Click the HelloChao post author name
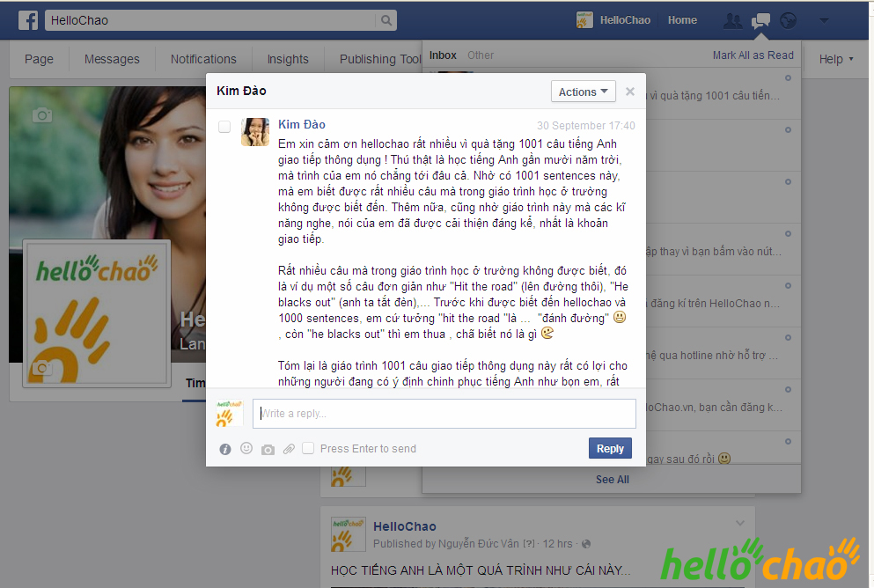The width and height of the screenshot is (874, 588). (405, 526)
